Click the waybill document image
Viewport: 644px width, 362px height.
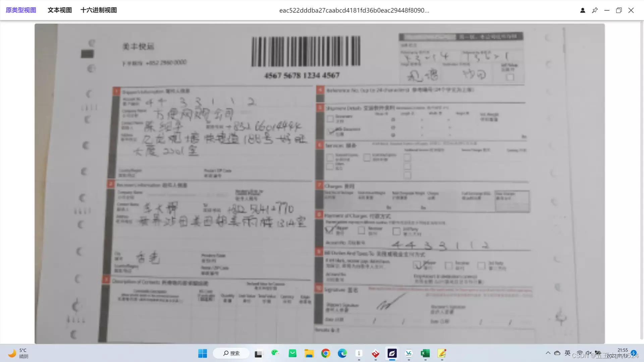[x=319, y=183]
